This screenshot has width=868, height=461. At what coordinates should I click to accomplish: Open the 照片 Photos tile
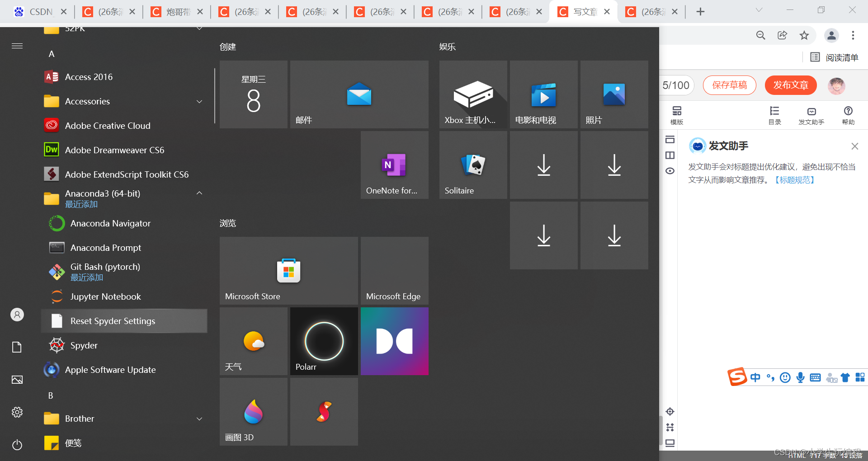pyautogui.click(x=614, y=94)
